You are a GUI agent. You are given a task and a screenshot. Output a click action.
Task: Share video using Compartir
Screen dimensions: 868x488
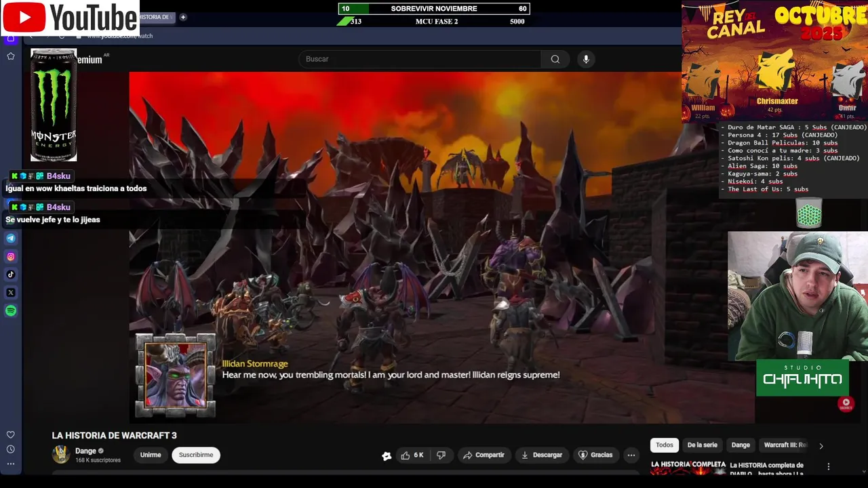click(484, 455)
